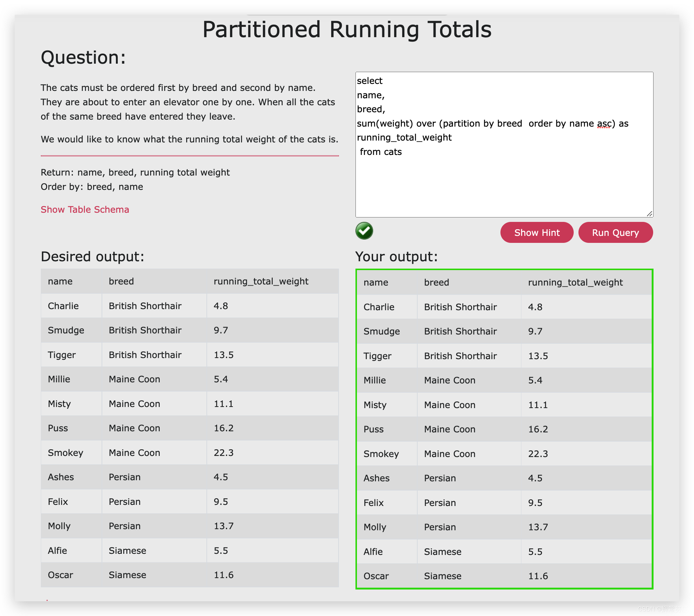
Task: Click Desired output running_total_weight header
Action: point(261,281)
